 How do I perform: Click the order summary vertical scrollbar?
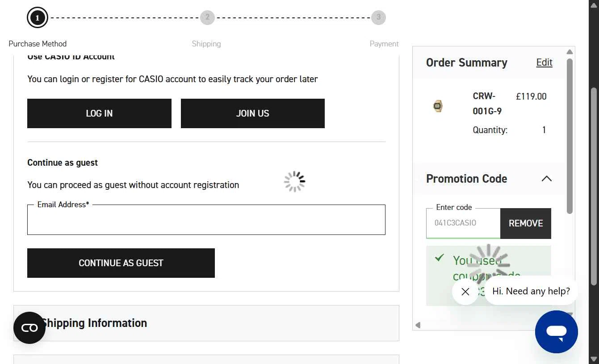click(570, 136)
